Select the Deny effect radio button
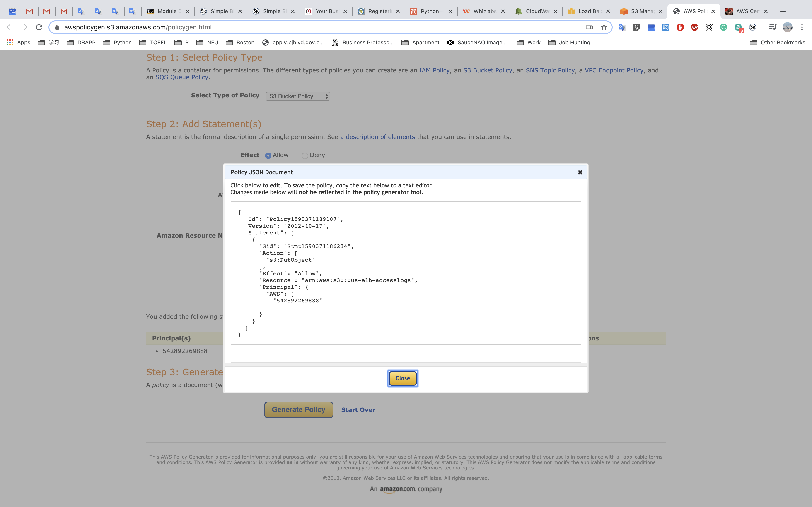This screenshot has width=812, height=507. (305, 155)
